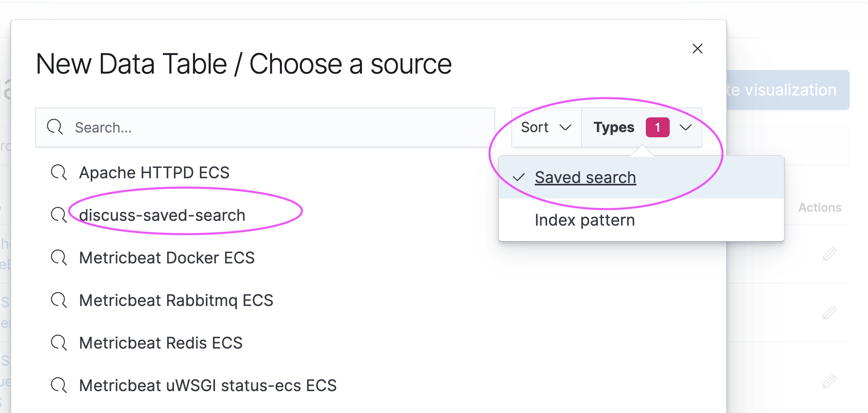Select the discuss-saved-search source
Viewport: 868px width, 413px height.
coord(162,215)
